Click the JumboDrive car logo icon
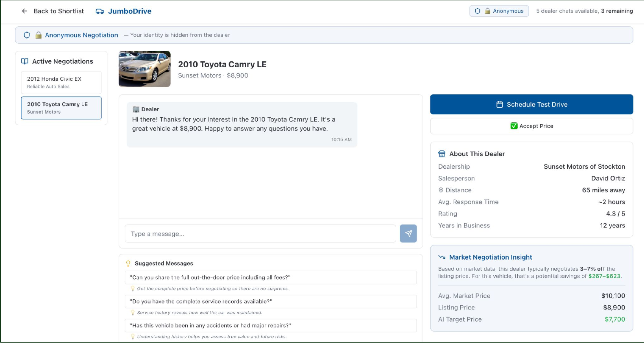644x343 pixels. pyautogui.click(x=100, y=11)
